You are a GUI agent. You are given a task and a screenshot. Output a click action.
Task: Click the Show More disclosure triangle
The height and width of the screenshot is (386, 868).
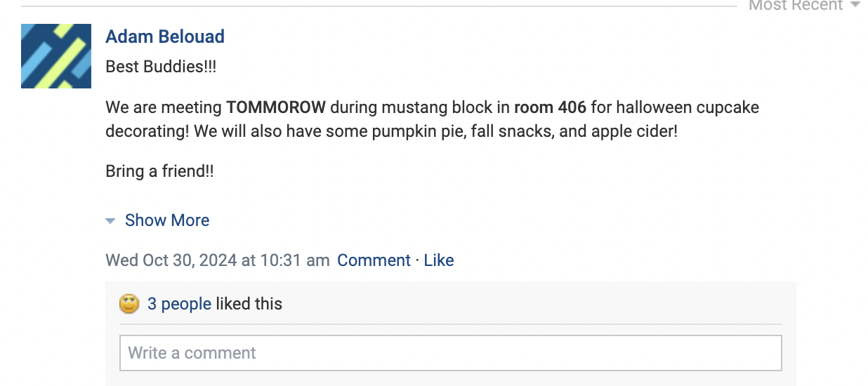point(110,221)
